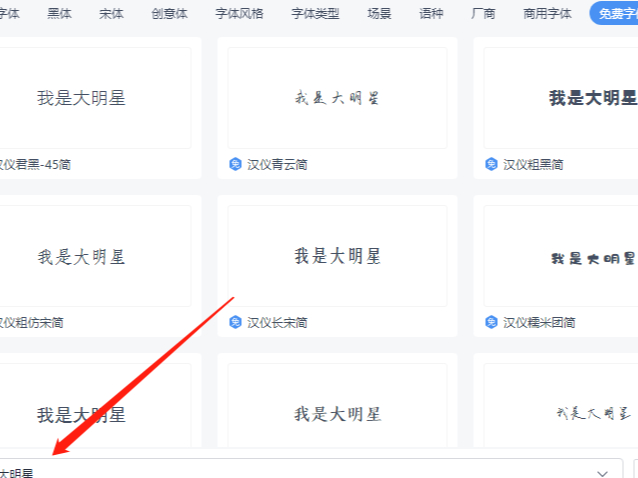The height and width of the screenshot is (478, 638).
Task: Click the 汉仪青云简 font name link
Action: click(x=277, y=164)
